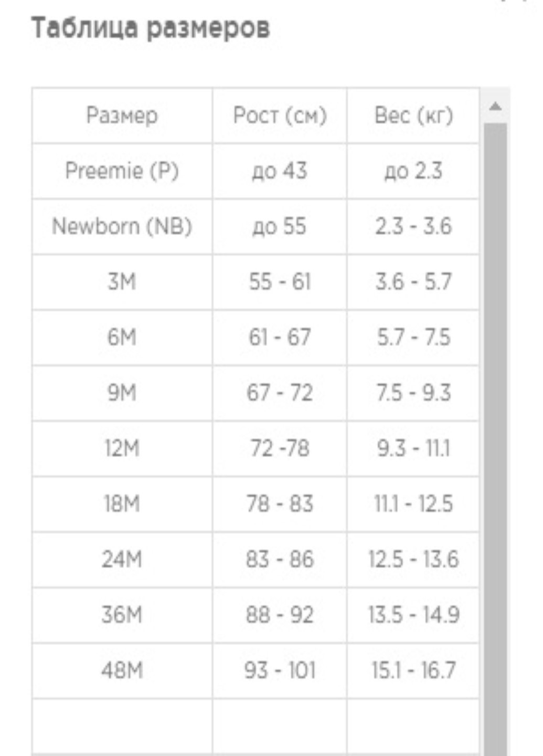Click the 48M size cell
Viewport: 543px width, 756px height.
pyautogui.click(x=122, y=671)
